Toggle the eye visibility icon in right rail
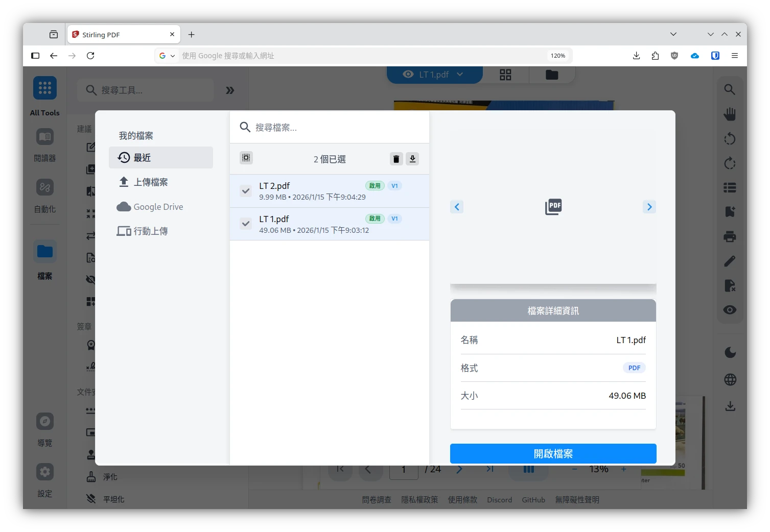The height and width of the screenshot is (532, 770). point(730,310)
